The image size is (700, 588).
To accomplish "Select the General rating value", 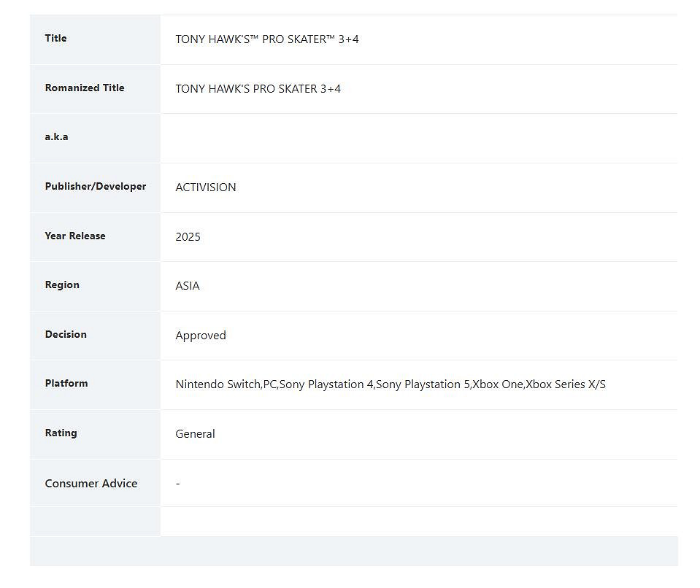I will [195, 434].
